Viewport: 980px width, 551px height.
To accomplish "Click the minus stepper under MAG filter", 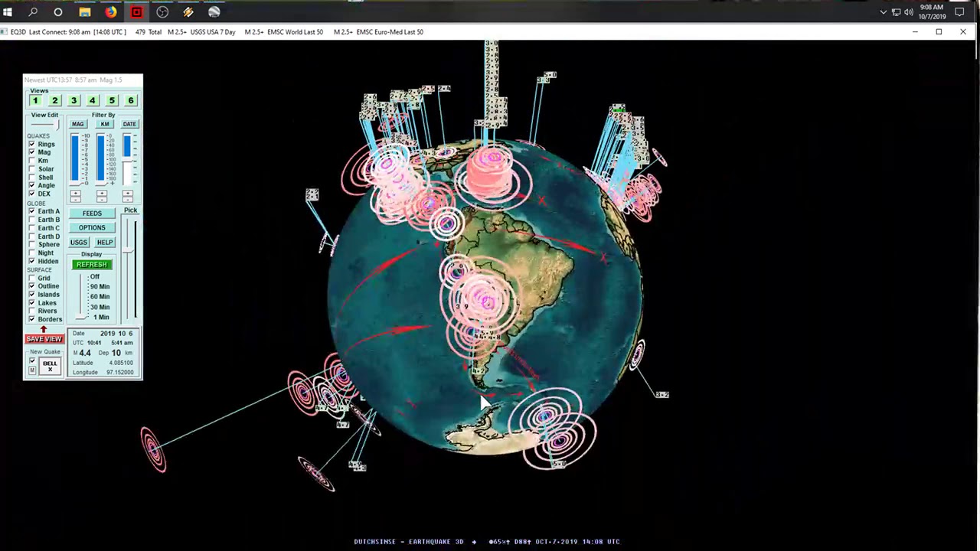I will pos(75,200).
